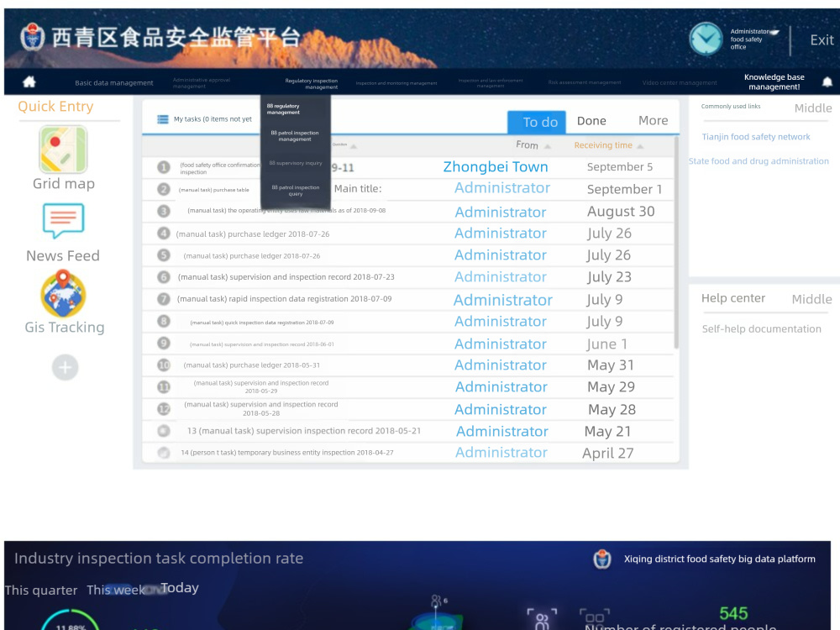Click row number 4 badge icon
Image resolution: width=840 pixels, height=630 pixels.
(x=164, y=234)
